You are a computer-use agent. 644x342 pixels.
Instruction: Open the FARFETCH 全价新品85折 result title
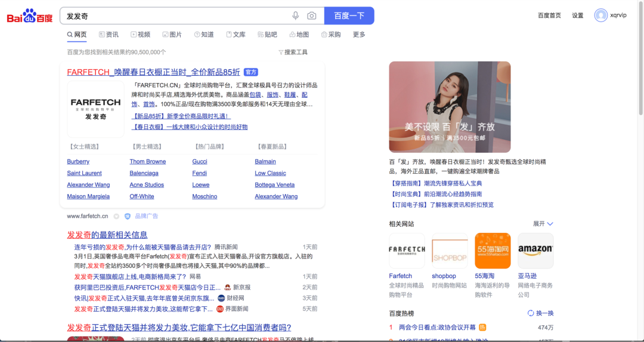pyautogui.click(x=154, y=72)
